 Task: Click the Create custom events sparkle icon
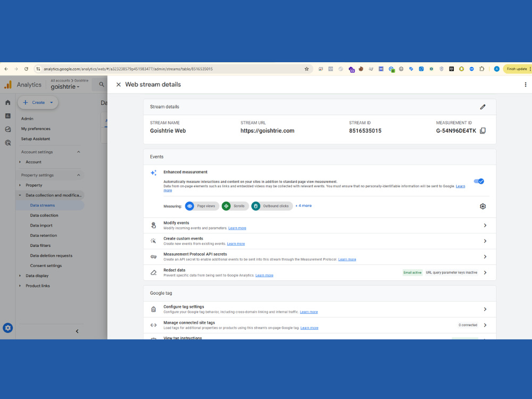pyautogui.click(x=153, y=241)
